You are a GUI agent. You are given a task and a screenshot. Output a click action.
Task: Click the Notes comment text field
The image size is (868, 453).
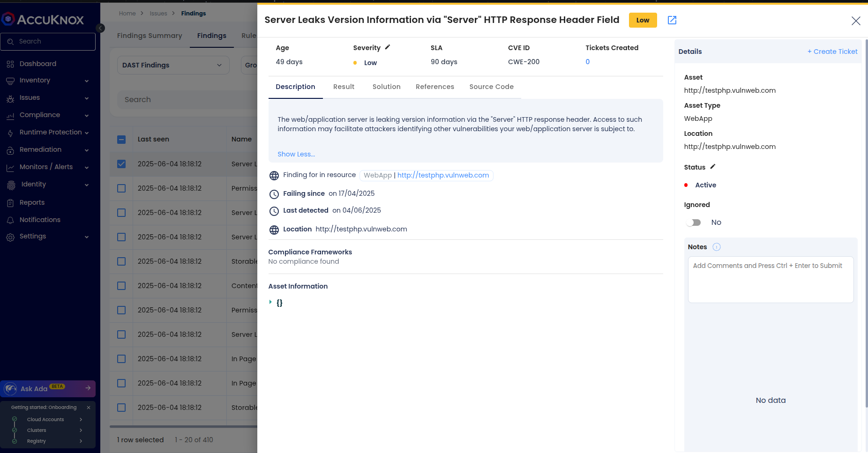(770, 279)
